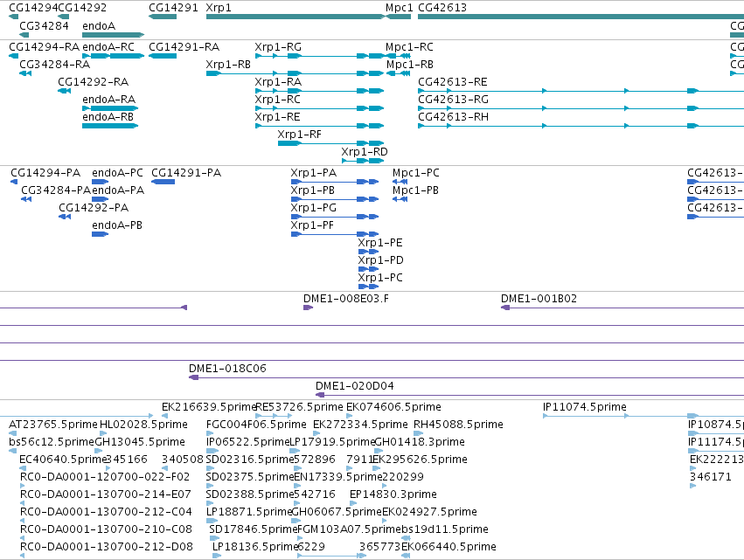
Task: Click transcript CG42613-RG label
Action: pos(453,100)
